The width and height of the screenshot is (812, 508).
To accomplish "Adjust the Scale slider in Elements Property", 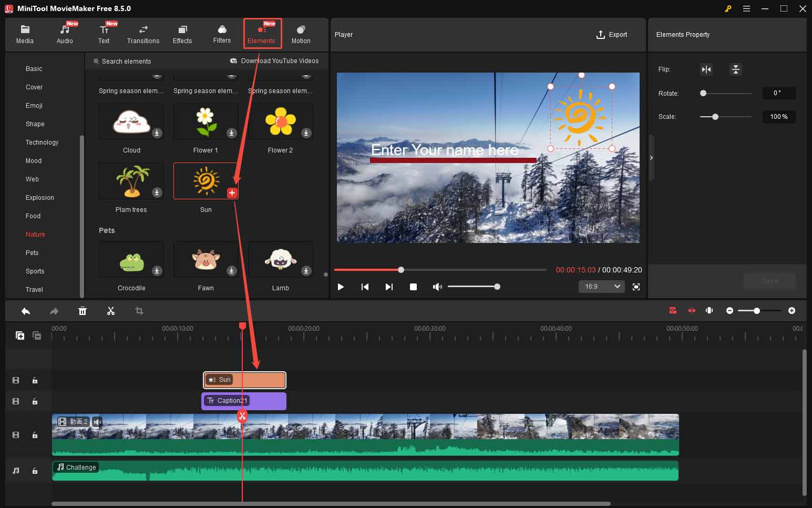I will coord(715,117).
